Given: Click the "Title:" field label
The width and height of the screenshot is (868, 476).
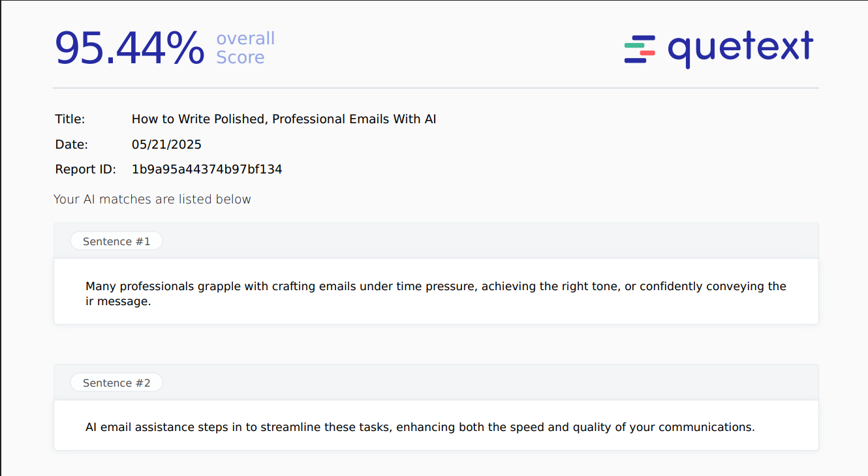Looking at the screenshot, I should click(x=70, y=119).
